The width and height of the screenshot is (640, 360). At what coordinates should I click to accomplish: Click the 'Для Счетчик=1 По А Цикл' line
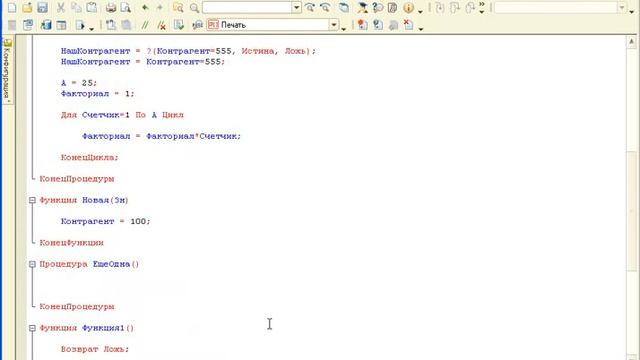click(122, 115)
